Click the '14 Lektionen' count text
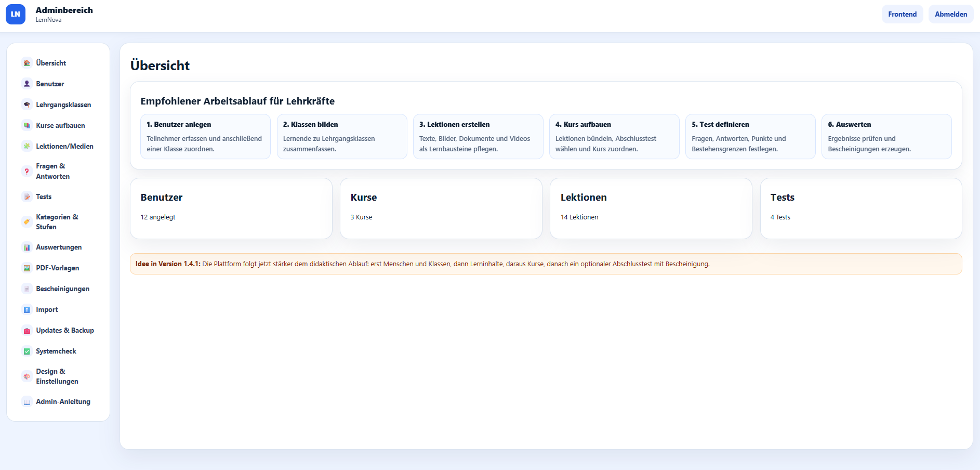Screen dimensions: 980x470 pos(579,217)
